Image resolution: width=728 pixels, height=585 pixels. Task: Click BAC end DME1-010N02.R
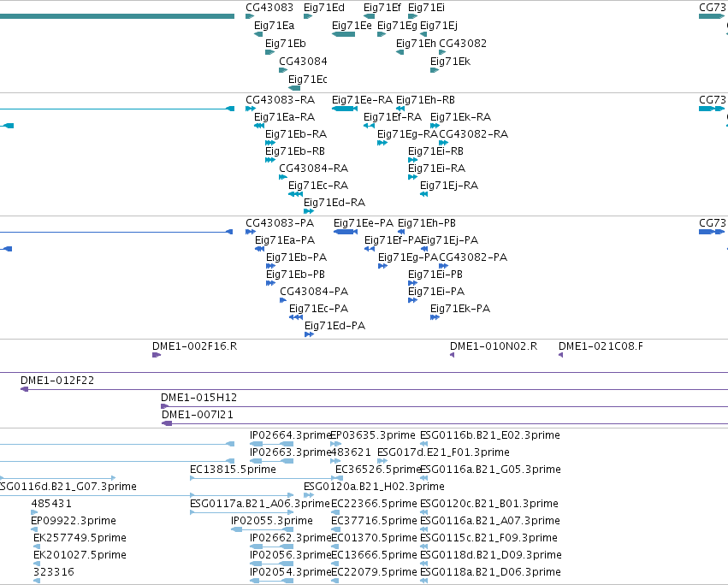click(x=493, y=346)
